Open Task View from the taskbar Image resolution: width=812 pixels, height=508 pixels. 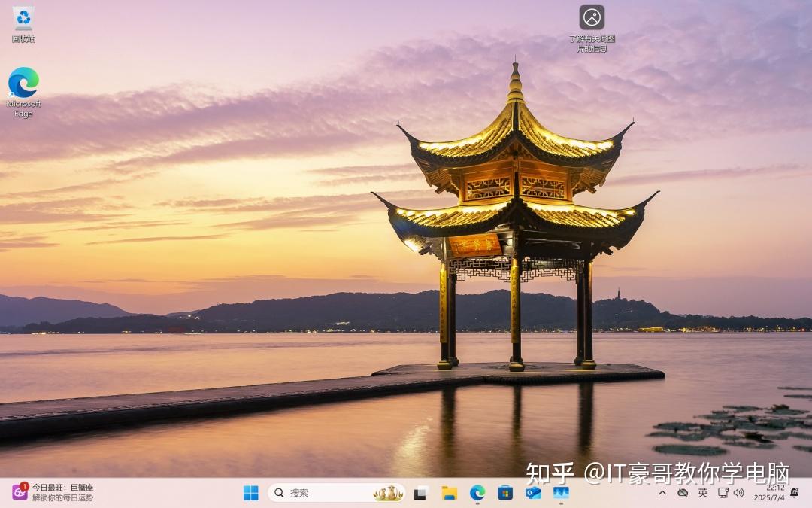point(420,493)
